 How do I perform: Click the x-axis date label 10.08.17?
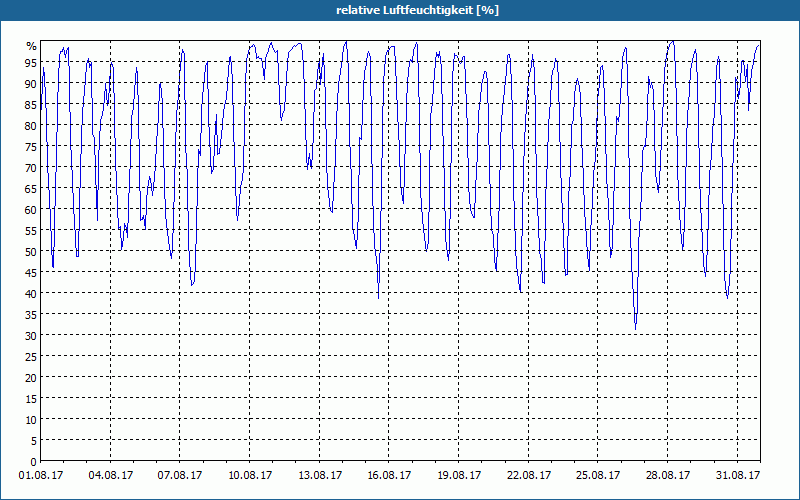[x=249, y=476]
